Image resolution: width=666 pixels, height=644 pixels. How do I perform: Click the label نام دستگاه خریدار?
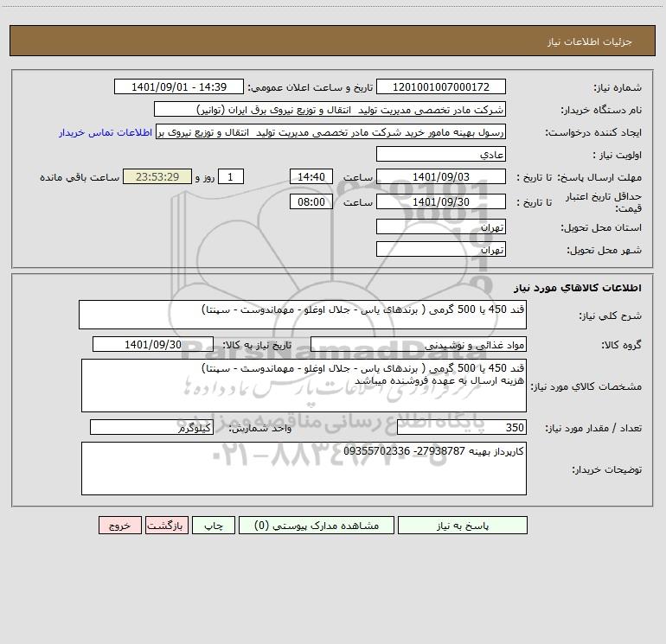pyautogui.click(x=601, y=110)
